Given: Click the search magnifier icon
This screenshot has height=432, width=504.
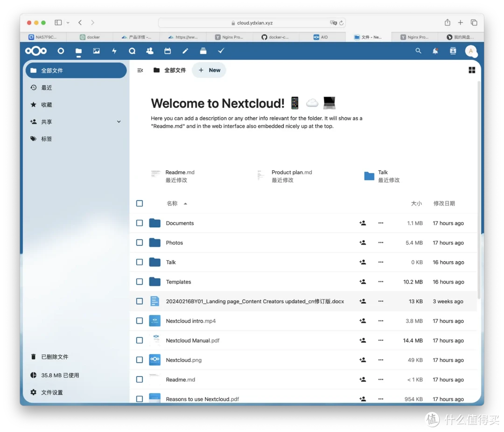Looking at the screenshot, I should [x=418, y=51].
